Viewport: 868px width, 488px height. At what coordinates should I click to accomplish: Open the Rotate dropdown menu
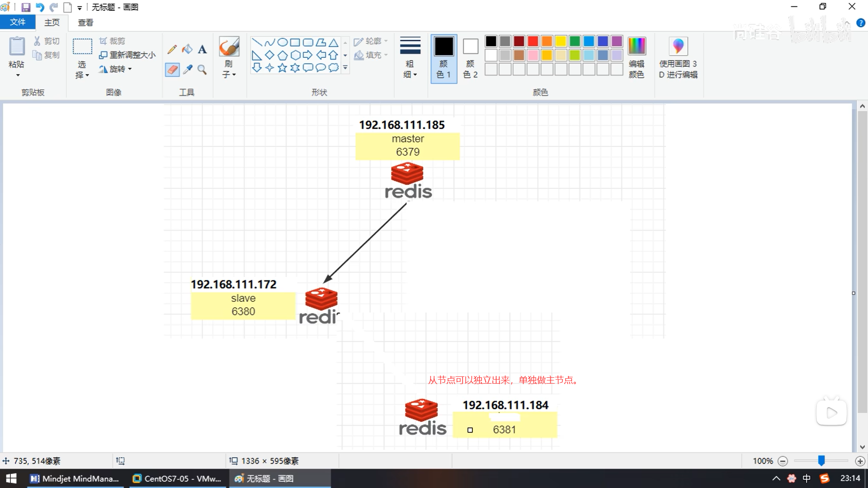click(116, 69)
